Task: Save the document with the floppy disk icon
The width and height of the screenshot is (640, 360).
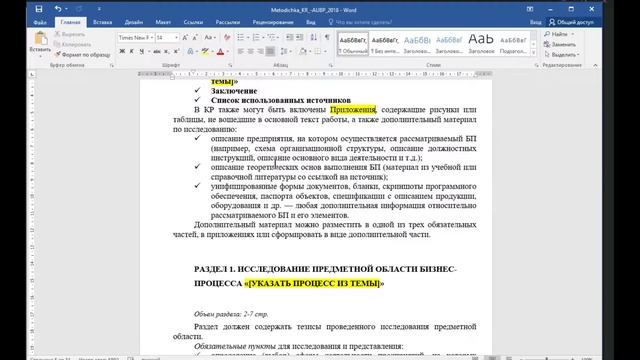Action: coord(39,9)
